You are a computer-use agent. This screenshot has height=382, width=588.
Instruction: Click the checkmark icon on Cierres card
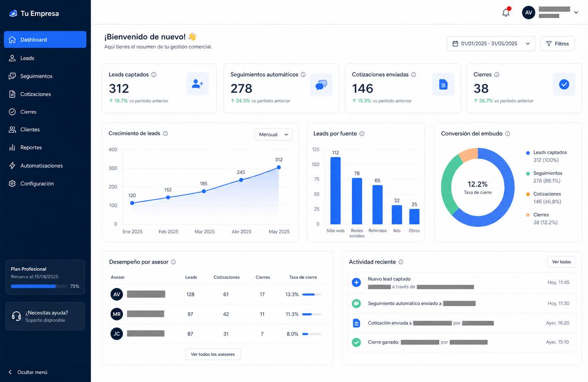tap(564, 84)
